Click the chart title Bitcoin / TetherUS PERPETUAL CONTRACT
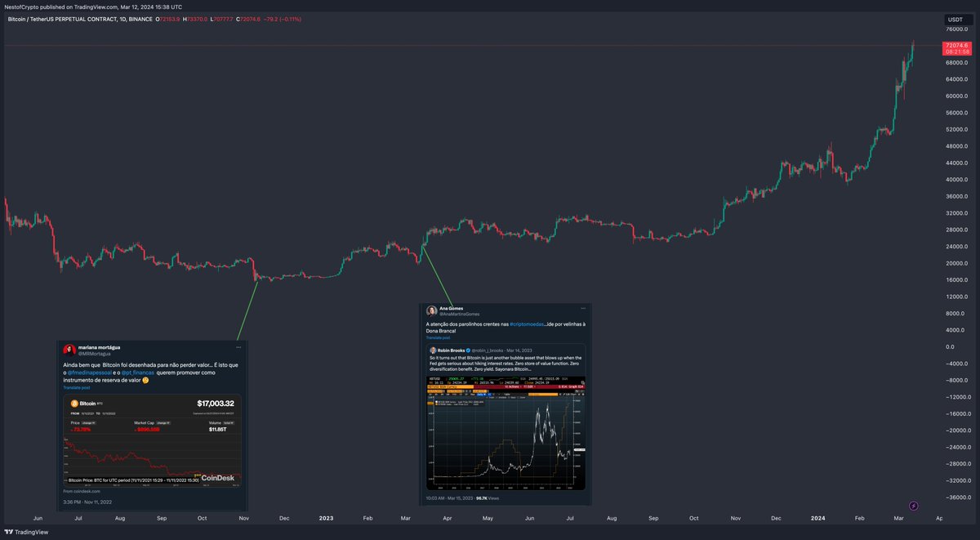This screenshot has height=540, width=980. pyautogui.click(x=79, y=18)
